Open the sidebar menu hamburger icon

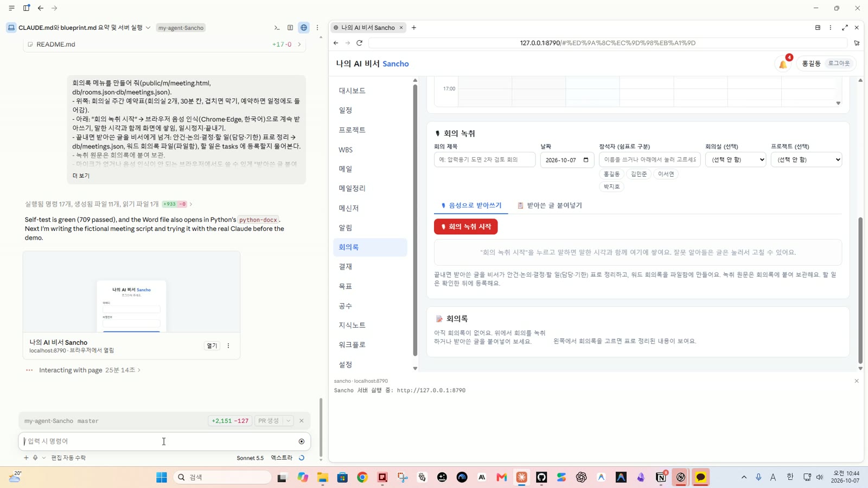tap(11, 8)
